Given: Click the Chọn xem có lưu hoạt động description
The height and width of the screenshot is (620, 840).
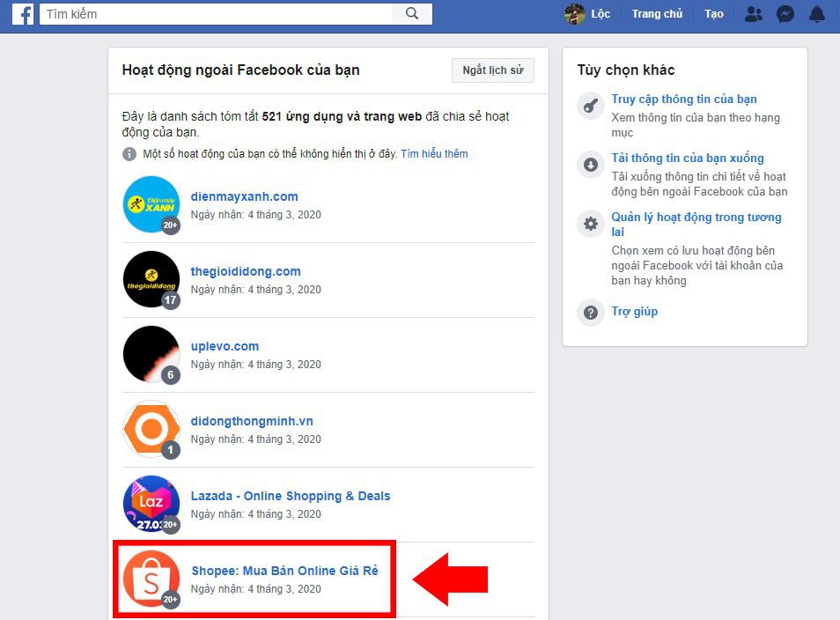Looking at the screenshot, I should (x=697, y=265).
